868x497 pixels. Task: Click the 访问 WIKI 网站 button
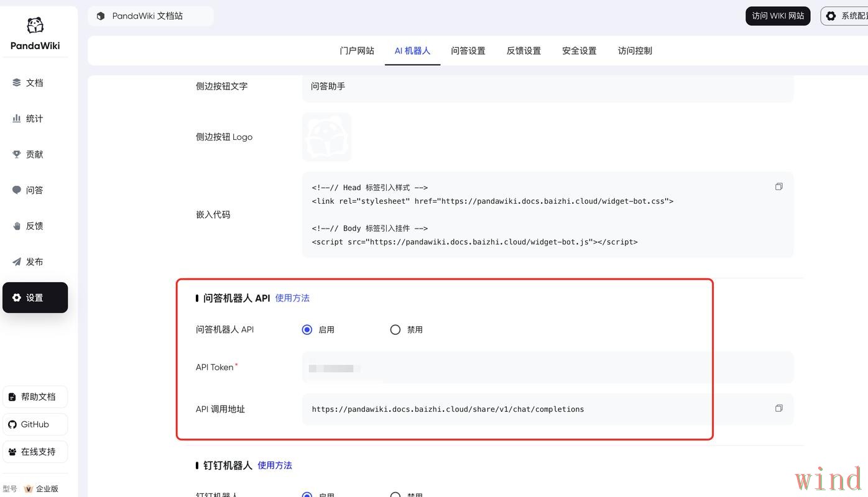(777, 16)
